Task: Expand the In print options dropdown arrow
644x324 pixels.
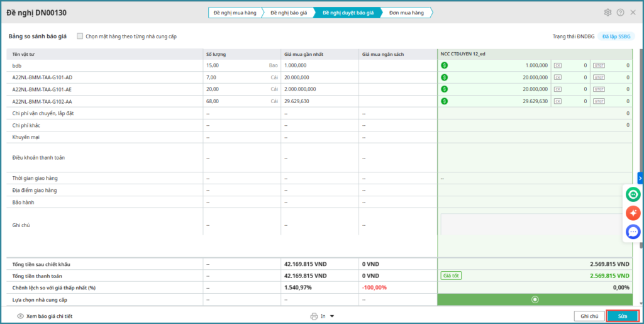Action: click(x=332, y=316)
